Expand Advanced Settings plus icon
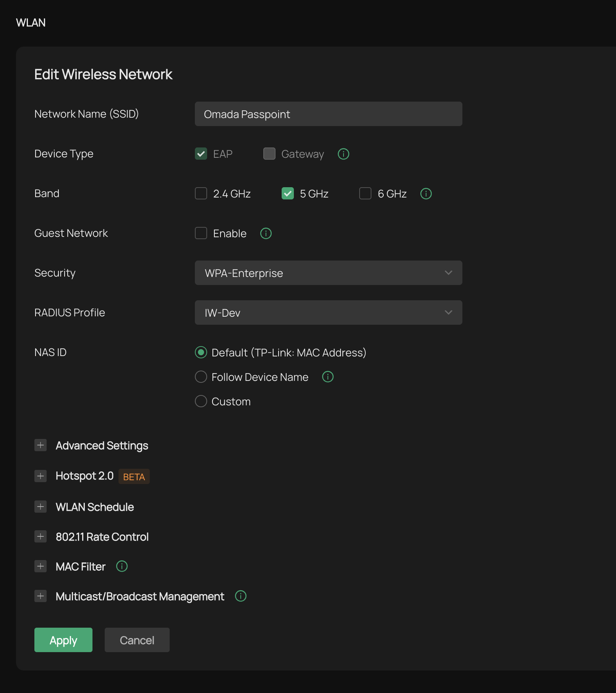616x693 pixels. (41, 445)
